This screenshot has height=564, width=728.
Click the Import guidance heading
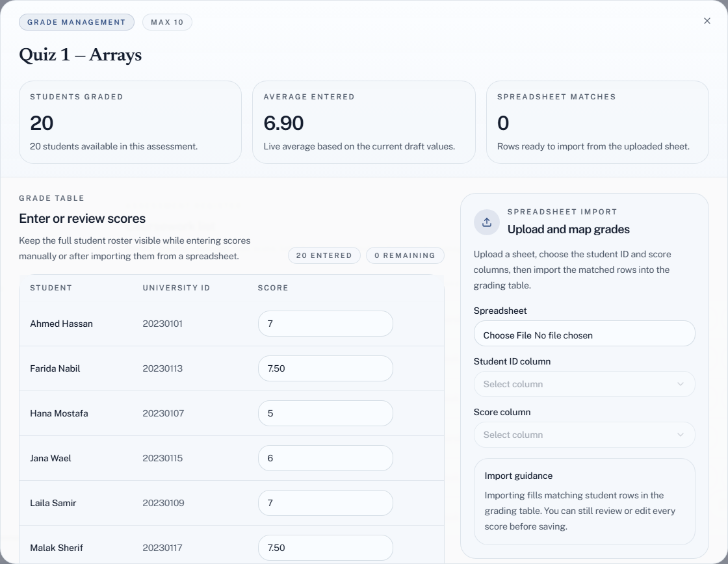click(x=519, y=476)
